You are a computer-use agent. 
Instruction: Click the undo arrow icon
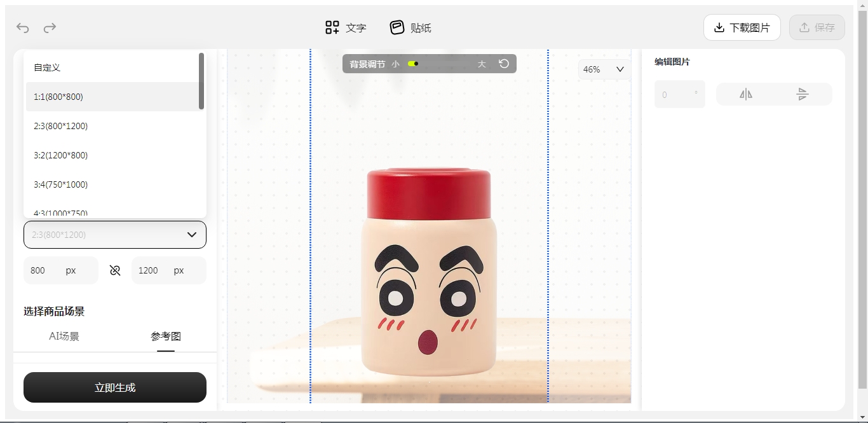23,27
